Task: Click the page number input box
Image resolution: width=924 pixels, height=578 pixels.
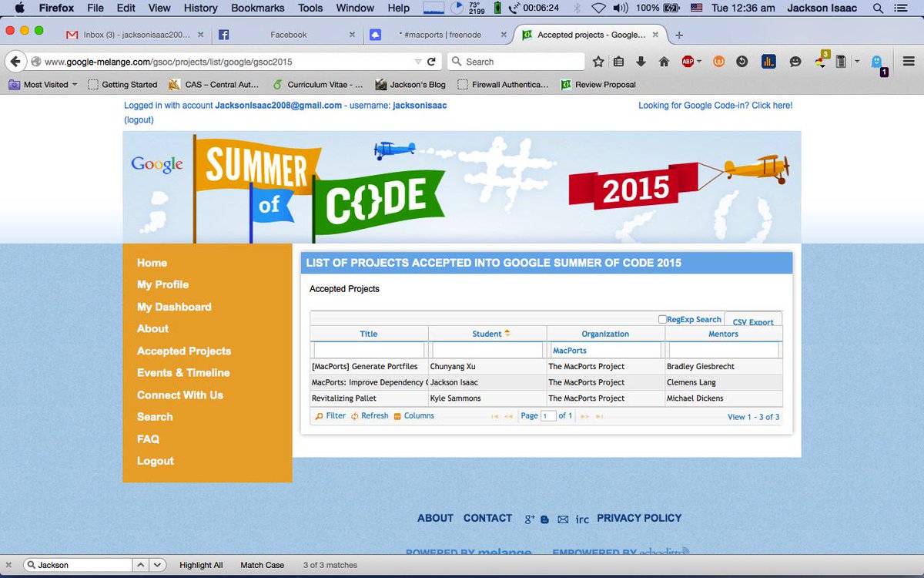Action: 548,416
